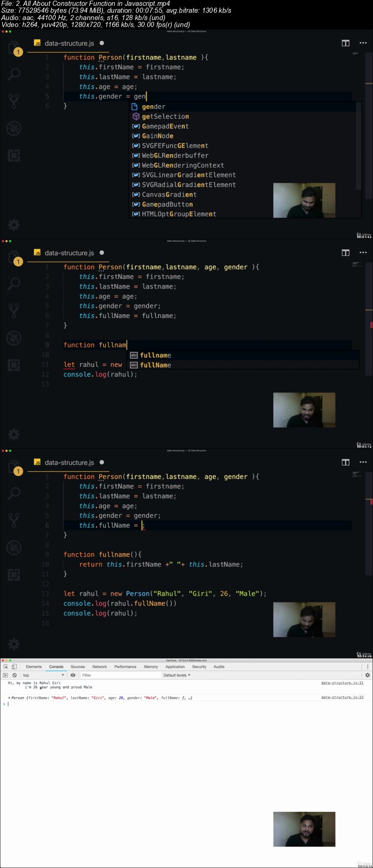Open Source Control in the 00:03:12 frame

[x=14, y=311]
